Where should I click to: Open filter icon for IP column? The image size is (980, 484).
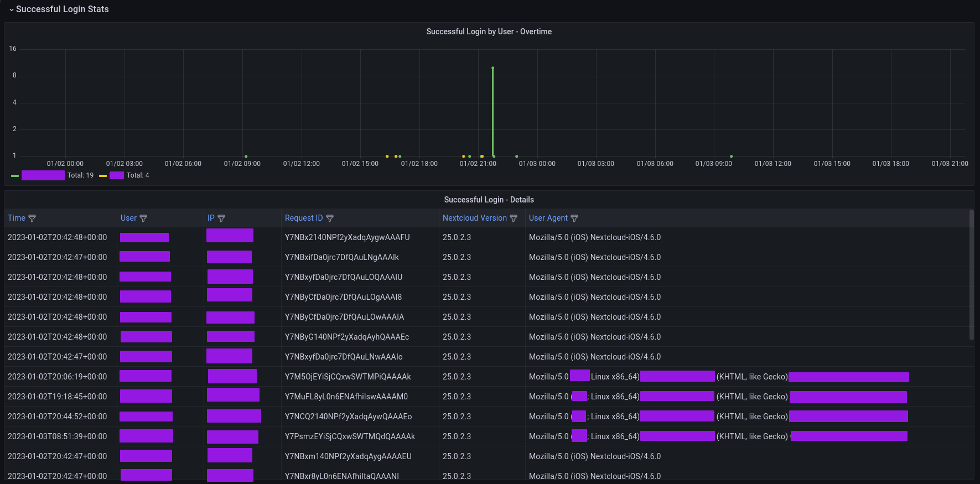221,218
